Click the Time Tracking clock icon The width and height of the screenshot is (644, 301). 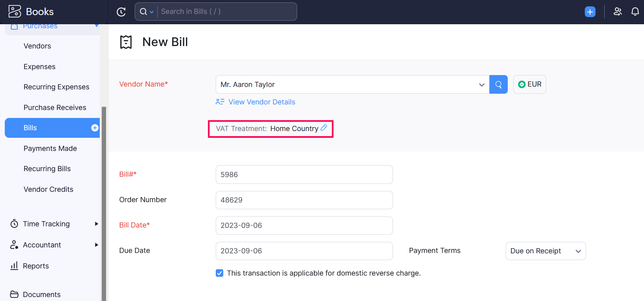pyautogui.click(x=14, y=224)
